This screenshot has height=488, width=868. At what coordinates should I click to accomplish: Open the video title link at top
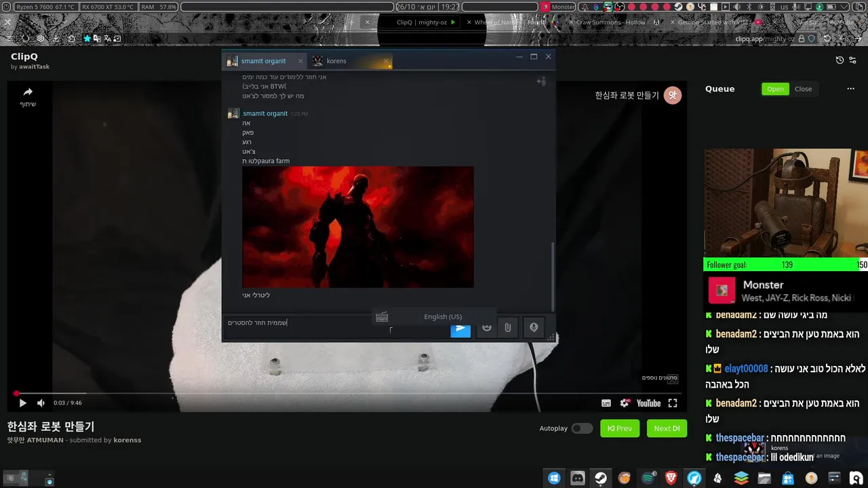pyautogui.click(x=627, y=96)
